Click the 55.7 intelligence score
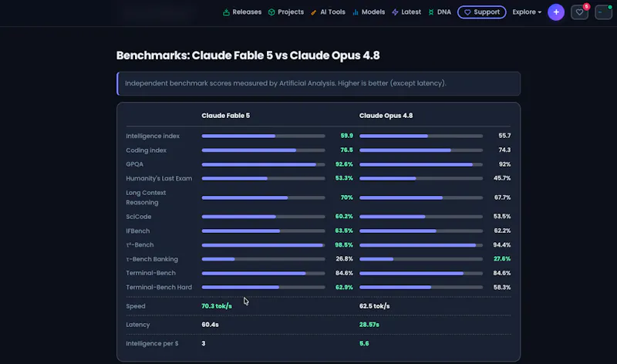 (x=504, y=136)
